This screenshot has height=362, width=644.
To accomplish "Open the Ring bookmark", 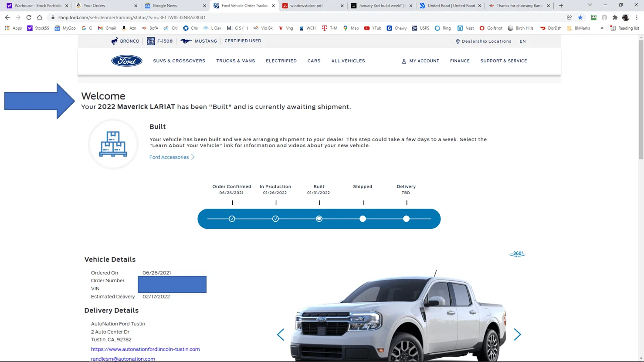I will (443, 28).
